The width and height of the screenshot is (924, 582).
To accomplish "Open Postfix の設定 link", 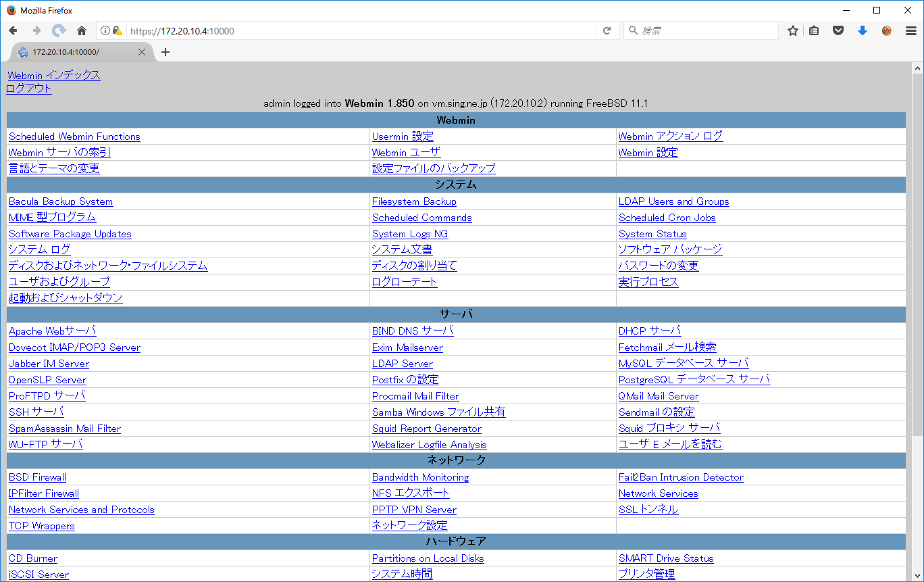I will point(405,380).
